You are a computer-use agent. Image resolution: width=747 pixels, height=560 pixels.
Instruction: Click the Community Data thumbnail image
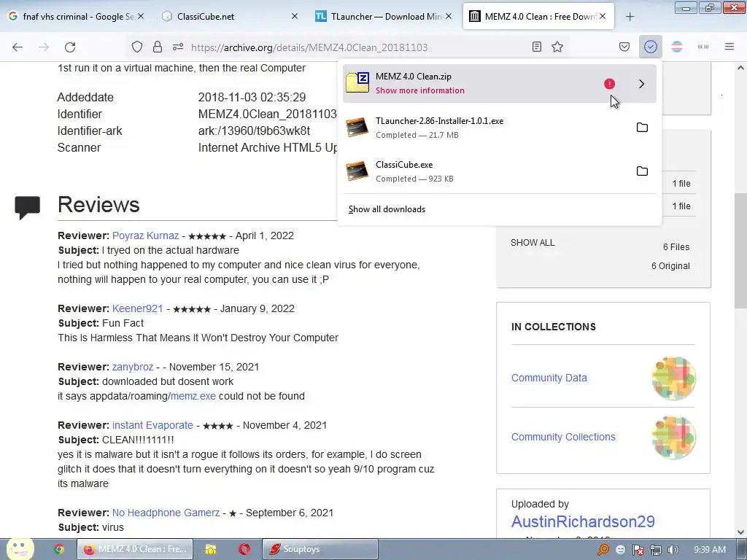point(673,378)
